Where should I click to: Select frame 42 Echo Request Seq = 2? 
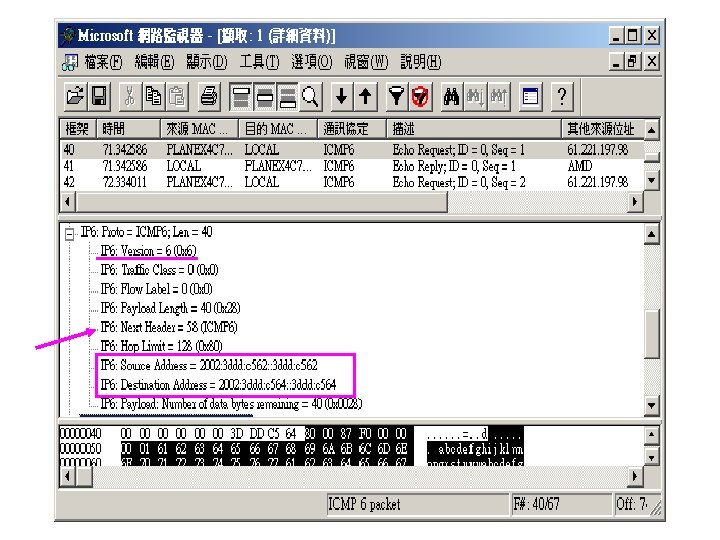352,182
